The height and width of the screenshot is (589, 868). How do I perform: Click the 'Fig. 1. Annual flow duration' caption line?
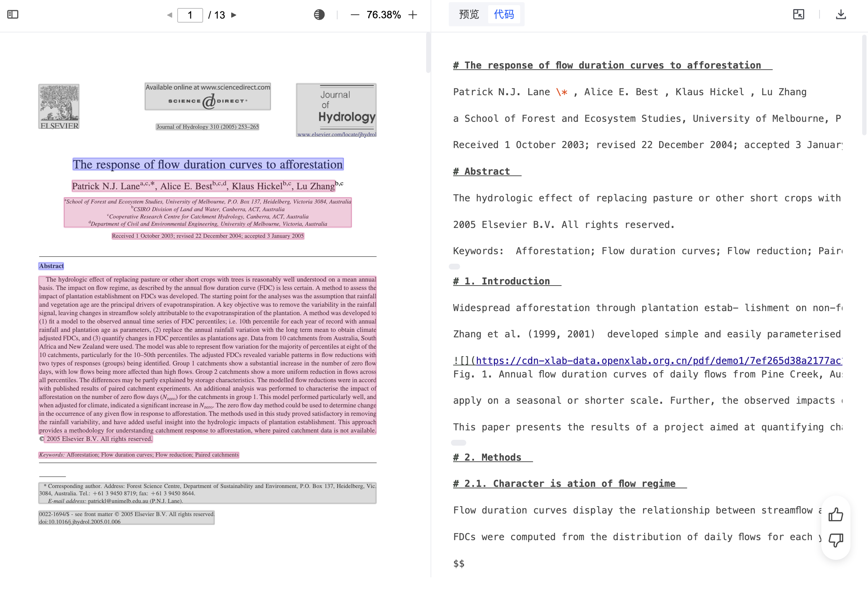(648, 375)
